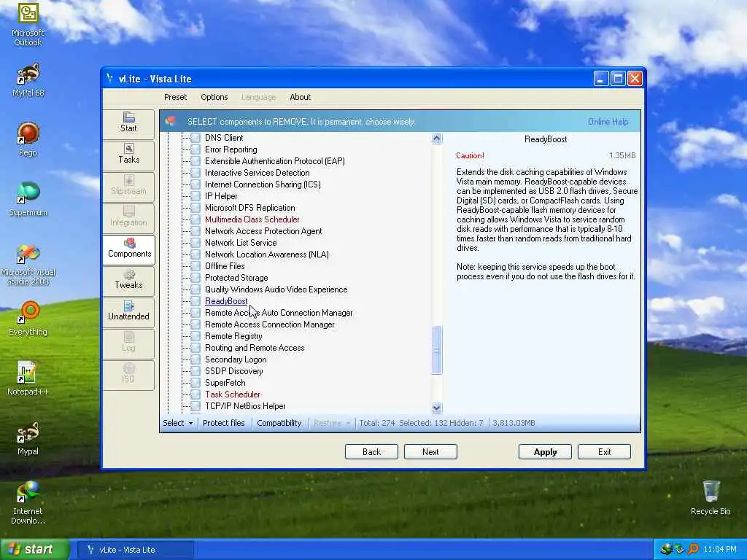Click the Apply button

coord(545,452)
